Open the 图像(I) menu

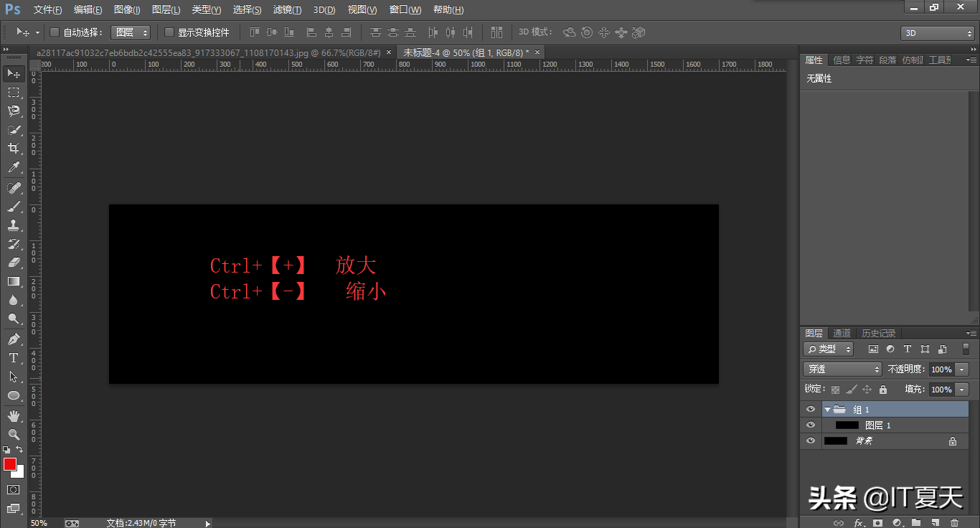(x=127, y=10)
